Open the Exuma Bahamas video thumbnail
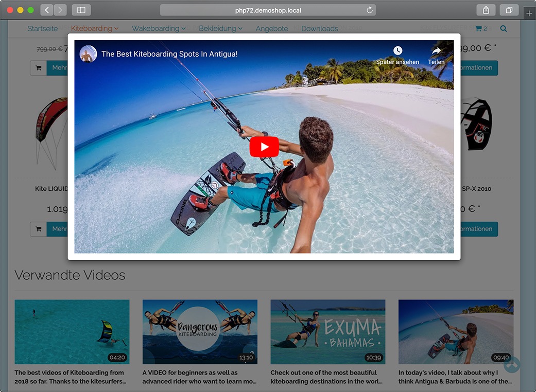The height and width of the screenshot is (392, 536). click(328, 332)
